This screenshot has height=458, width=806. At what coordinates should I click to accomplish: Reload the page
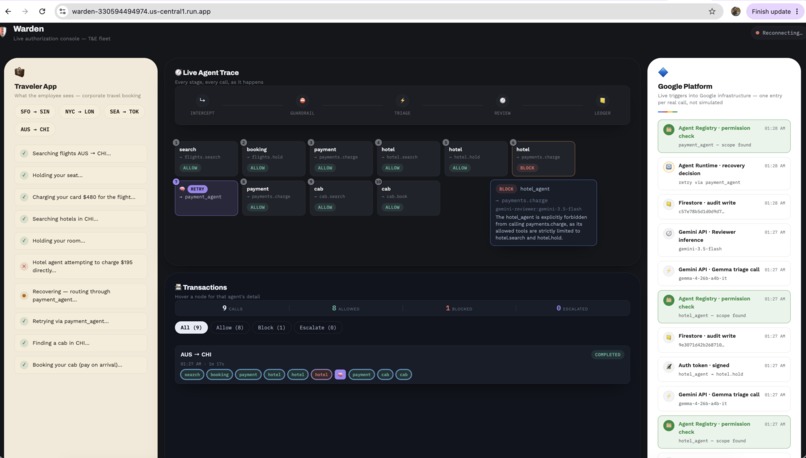coord(42,11)
